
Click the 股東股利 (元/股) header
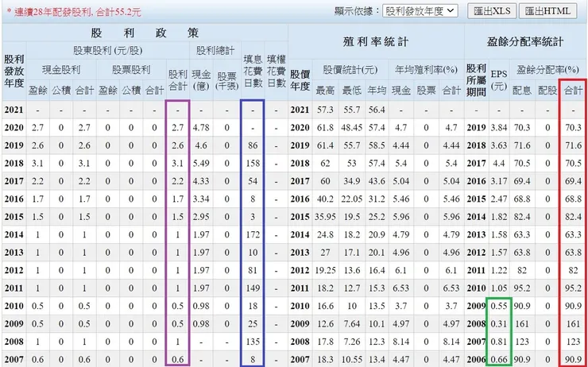(x=107, y=50)
